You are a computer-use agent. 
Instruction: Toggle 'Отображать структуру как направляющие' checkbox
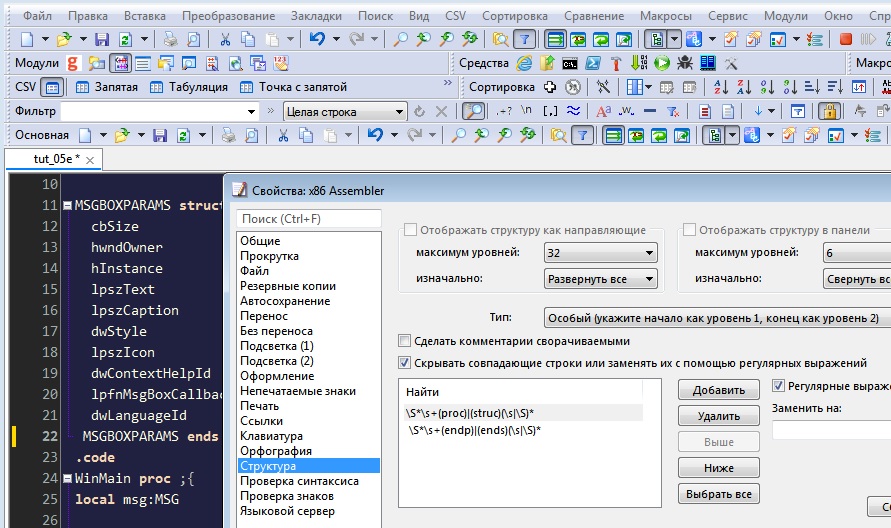click(x=410, y=230)
